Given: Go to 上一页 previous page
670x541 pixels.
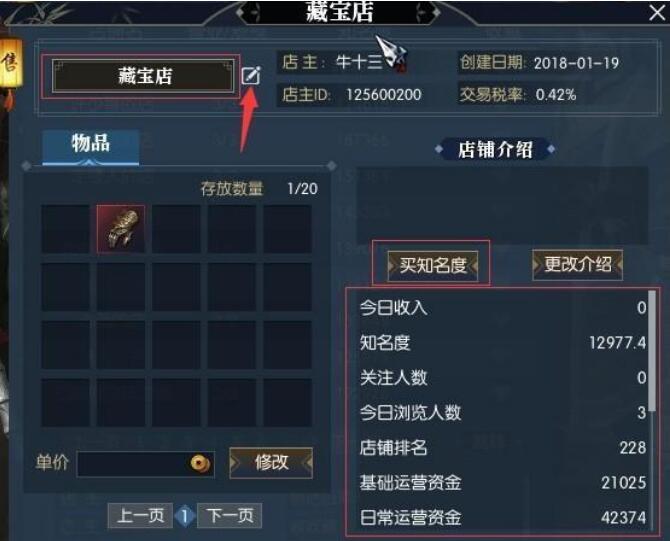Looking at the screenshot, I should coord(140,515).
